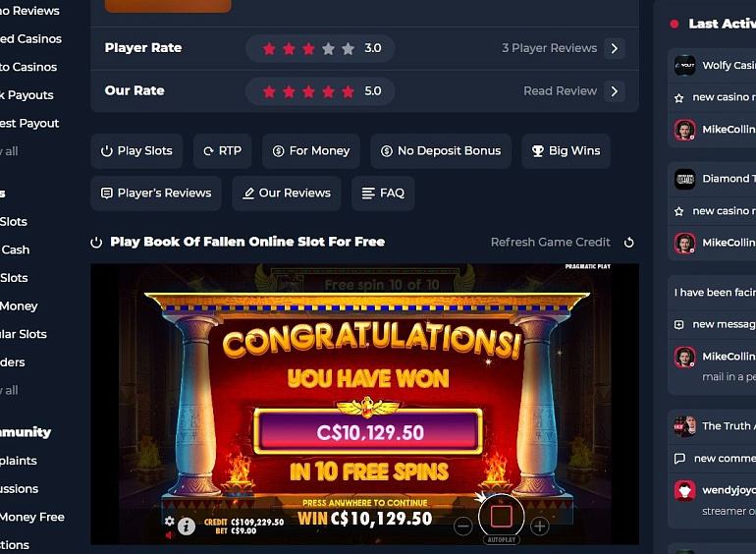Decrease the bet with the minus button
Screen dimensions: 756x554
(462, 526)
